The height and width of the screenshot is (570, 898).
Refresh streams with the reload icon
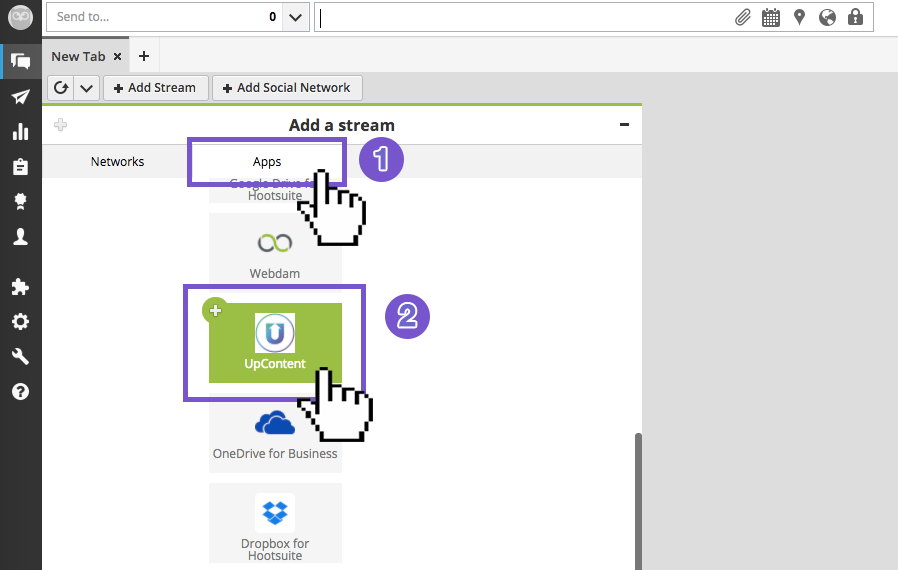pos(61,88)
